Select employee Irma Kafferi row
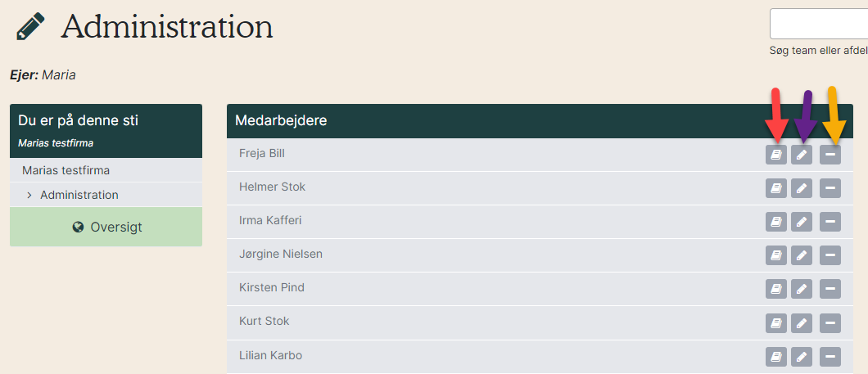Viewport: 868px width, 374px height. pos(540,222)
